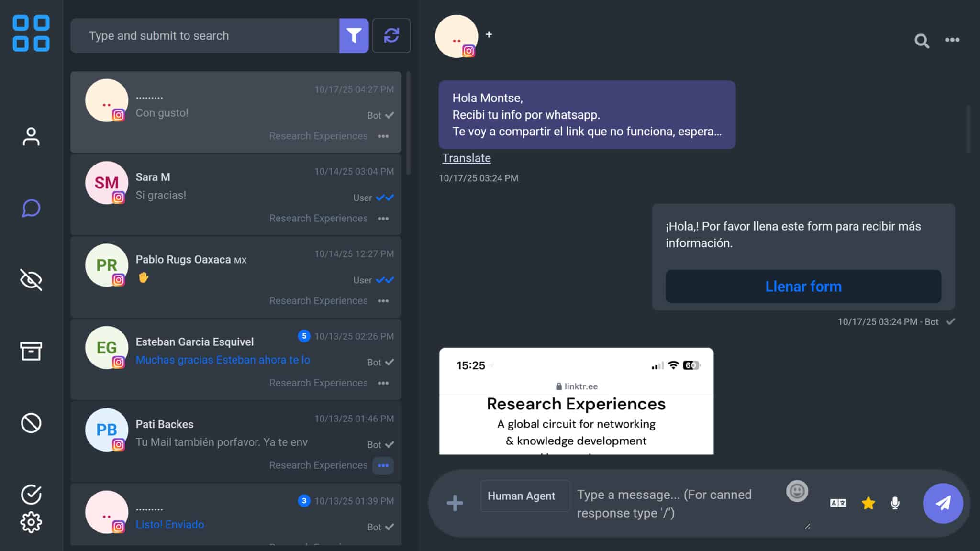Viewport: 980px width, 551px height.
Task: Refresh the conversation list
Action: click(x=391, y=35)
